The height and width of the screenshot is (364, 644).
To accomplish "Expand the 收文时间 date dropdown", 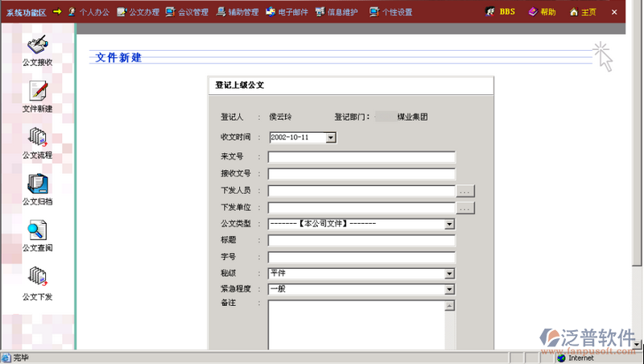I will click(330, 138).
